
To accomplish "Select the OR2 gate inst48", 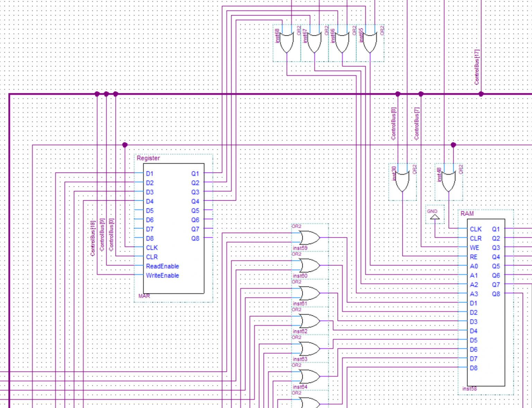I will click(x=448, y=180).
